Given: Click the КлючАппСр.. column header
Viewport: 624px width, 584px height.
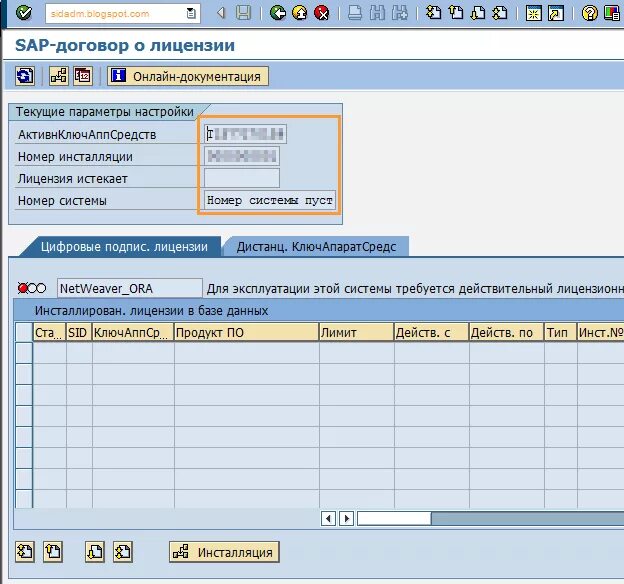Looking at the screenshot, I should pos(133,332).
